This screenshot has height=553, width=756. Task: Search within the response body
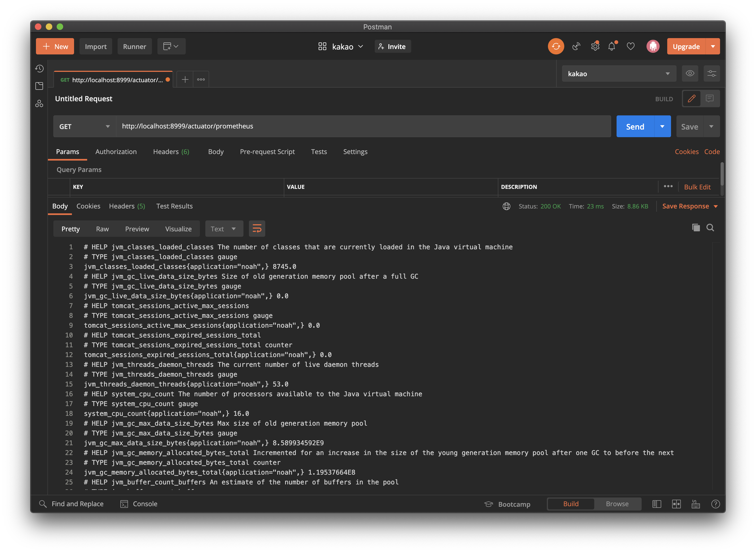click(710, 228)
